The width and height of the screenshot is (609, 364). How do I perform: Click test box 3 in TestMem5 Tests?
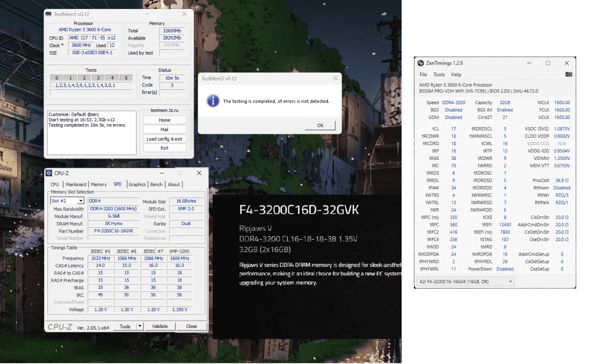pos(98,78)
